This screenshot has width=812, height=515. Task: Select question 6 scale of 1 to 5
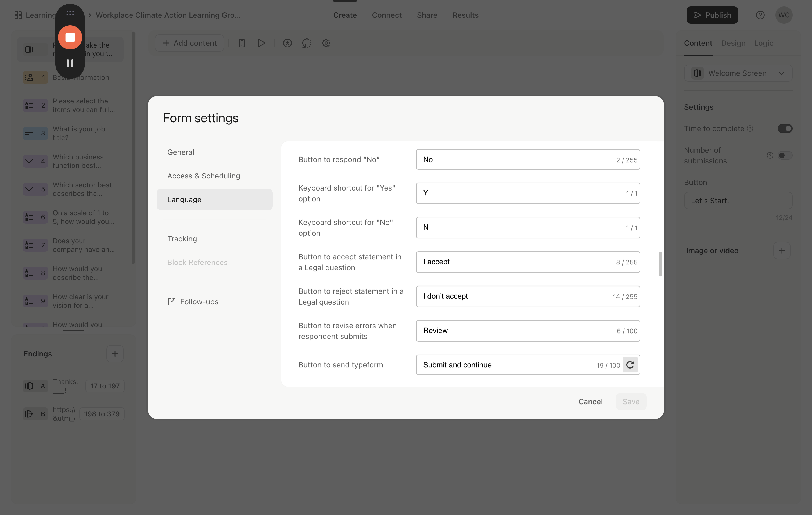pyautogui.click(x=70, y=217)
